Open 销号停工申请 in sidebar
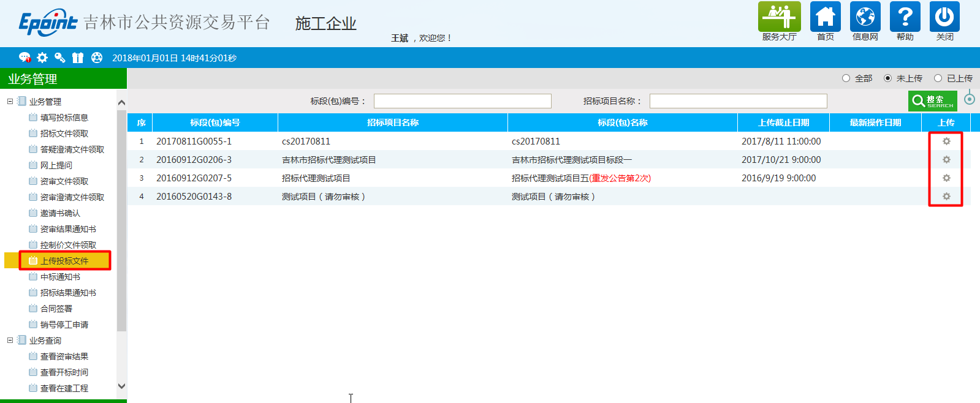Image resolution: width=980 pixels, height=403 pixels. [64, 325]
